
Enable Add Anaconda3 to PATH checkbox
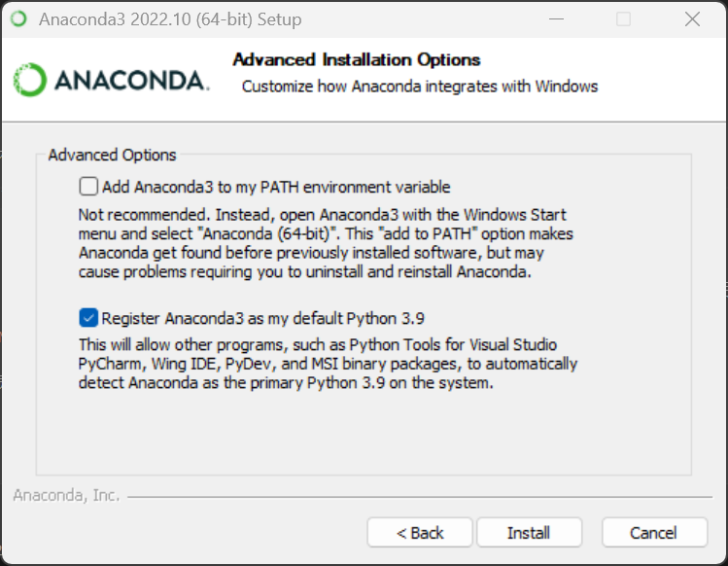[x=88, y=187]
